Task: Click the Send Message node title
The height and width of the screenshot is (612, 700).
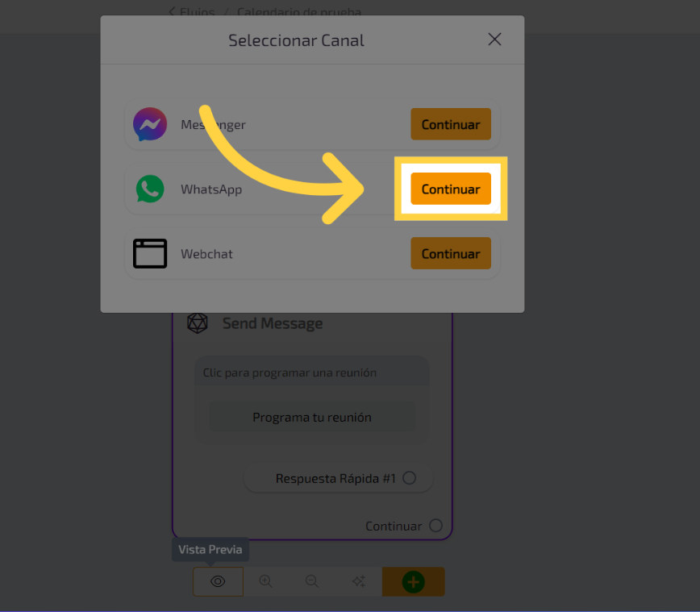Action: pos(273,323)
